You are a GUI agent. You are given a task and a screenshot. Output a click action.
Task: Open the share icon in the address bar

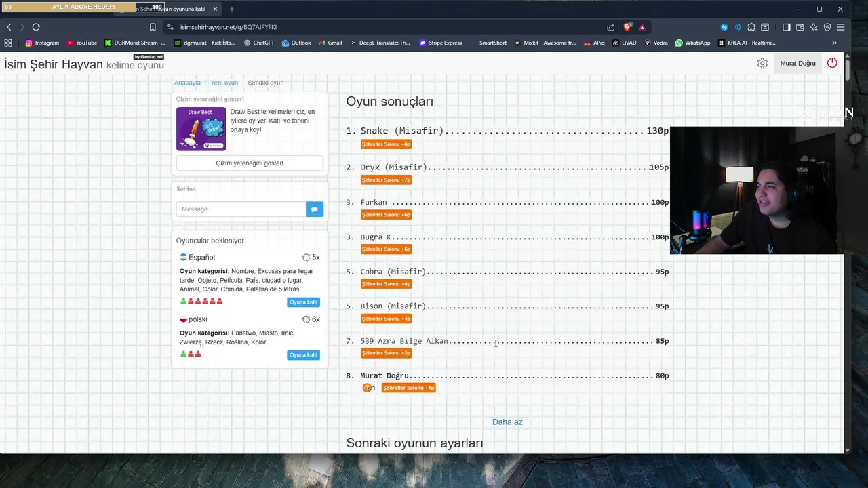click(x=610, y=27)
